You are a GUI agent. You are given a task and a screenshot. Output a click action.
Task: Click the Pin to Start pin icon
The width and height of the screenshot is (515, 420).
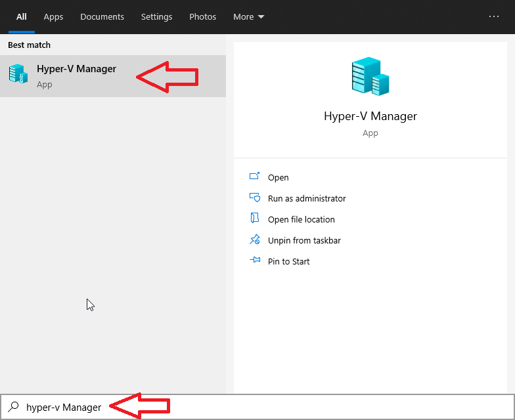point(255,261)
